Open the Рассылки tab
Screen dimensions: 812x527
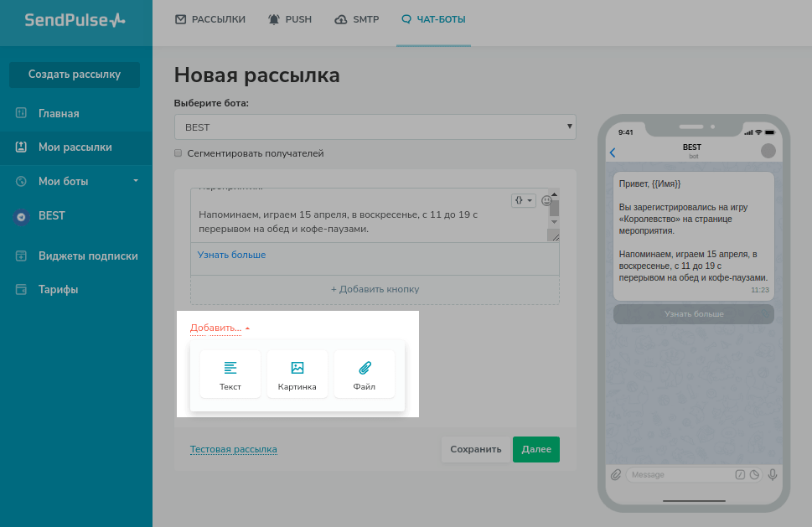tap(210, 19)
